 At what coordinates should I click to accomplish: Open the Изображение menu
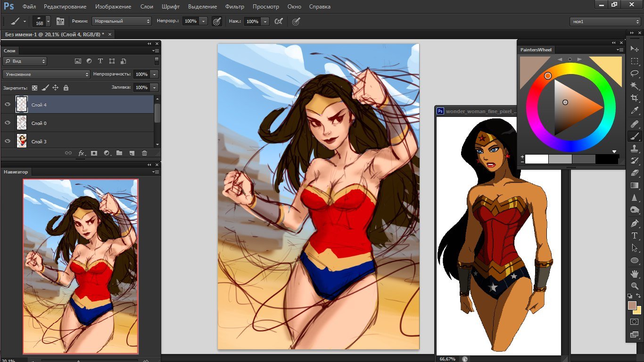[x=113, y=7]
